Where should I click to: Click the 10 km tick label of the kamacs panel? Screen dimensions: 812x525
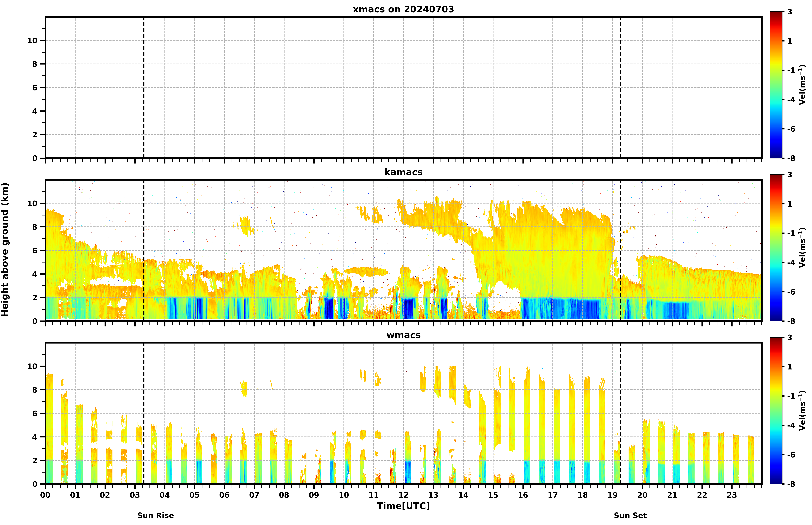(x=32, y=204)
